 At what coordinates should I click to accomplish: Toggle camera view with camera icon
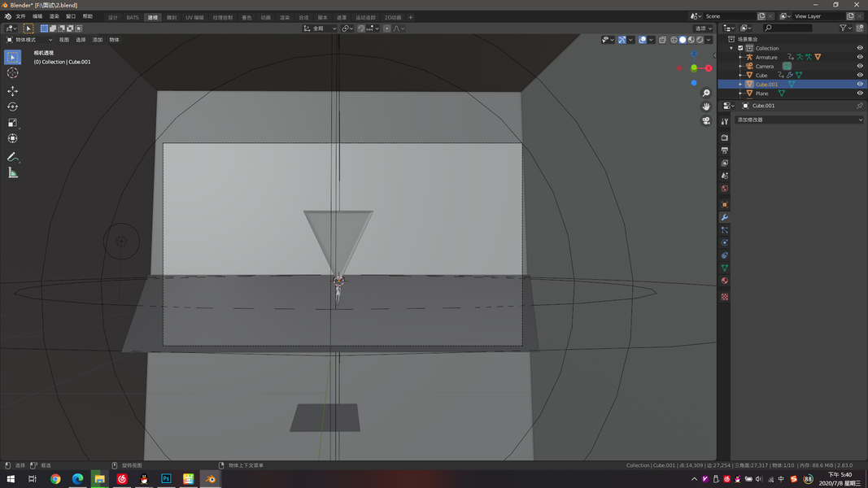click(x=706, y=120)
